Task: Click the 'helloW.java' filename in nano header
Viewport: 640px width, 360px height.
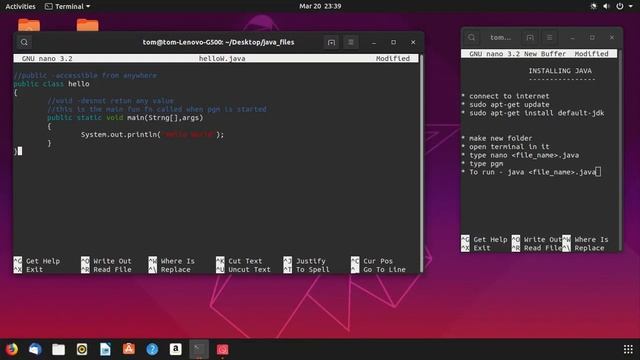Action: pos(222,58)
